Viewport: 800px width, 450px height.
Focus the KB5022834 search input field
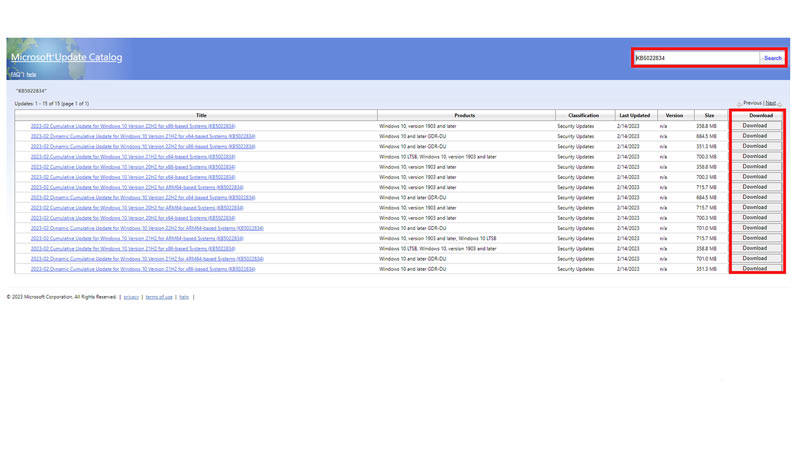pos(697,58)
